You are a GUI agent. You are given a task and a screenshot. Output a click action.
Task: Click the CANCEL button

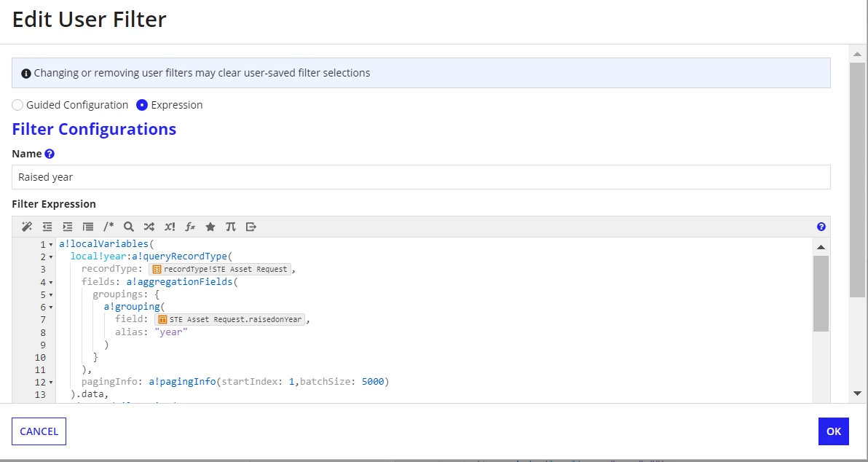[x=39, y=431]
